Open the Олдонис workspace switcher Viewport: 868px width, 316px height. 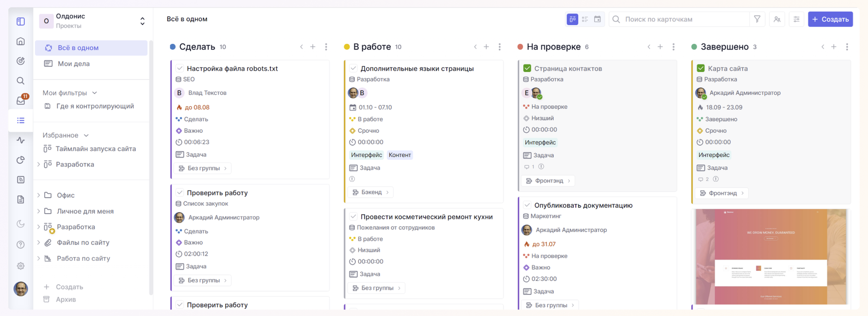pyautogui.click(x=142, y=21)
